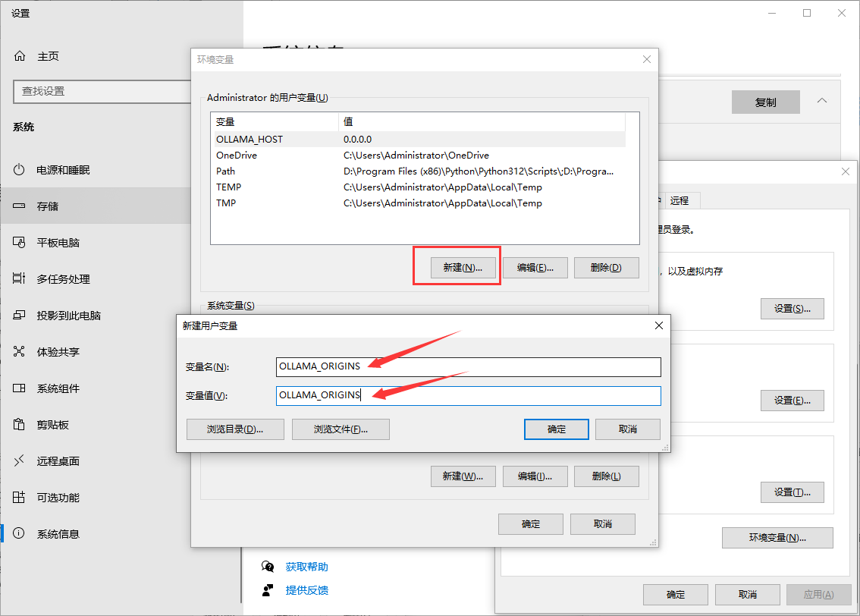
Task: Select the 剪贴板 clipboard icon
Action: (20, 425)
